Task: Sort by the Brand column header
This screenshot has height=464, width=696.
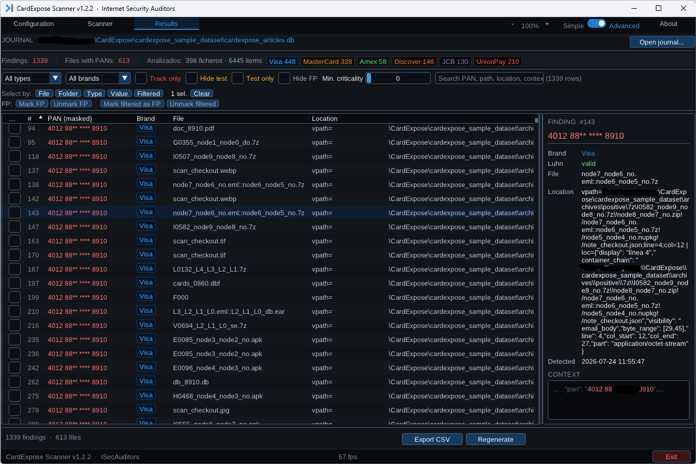Action: pos(146,119)
